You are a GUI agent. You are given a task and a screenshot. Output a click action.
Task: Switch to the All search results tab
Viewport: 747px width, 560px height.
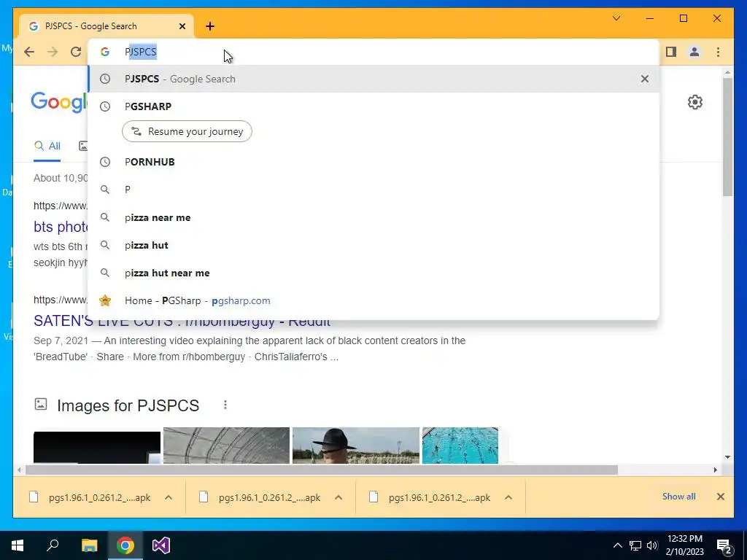[47, 146]
